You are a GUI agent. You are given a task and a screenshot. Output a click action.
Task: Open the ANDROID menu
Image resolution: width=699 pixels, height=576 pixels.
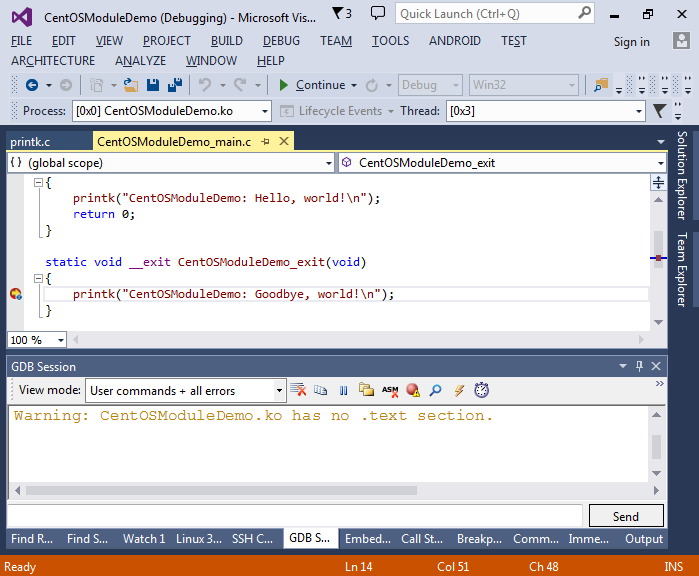(x=455, y=41)
